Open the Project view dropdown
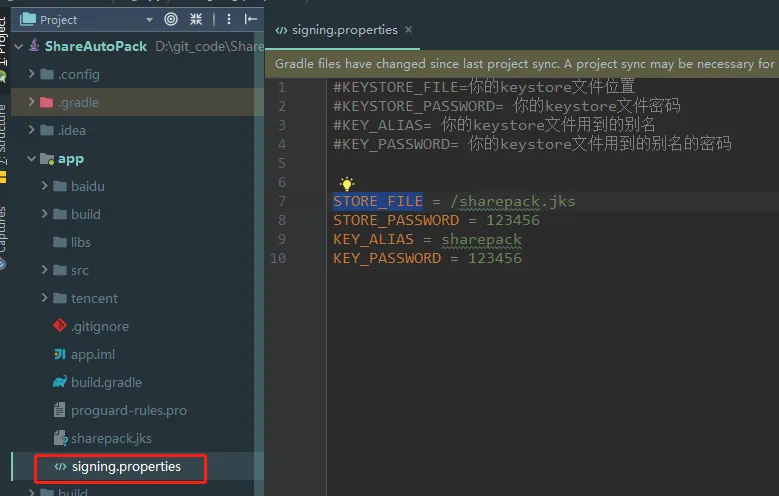 (149, 20)
